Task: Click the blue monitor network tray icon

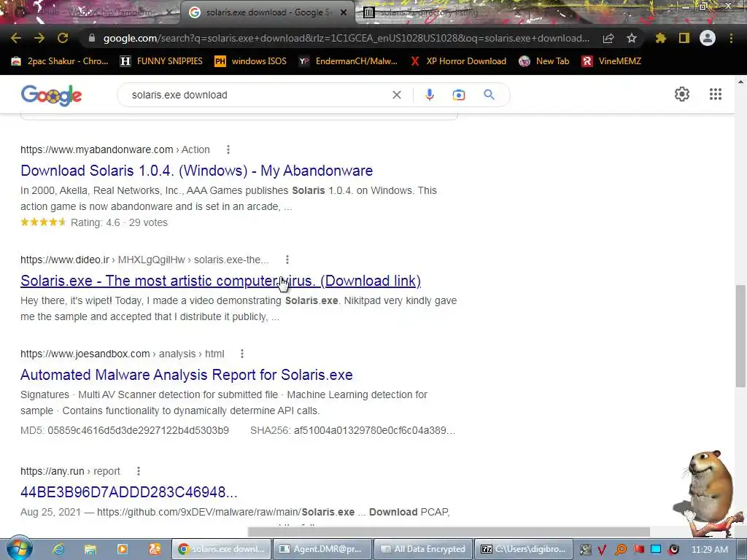Action: (656, 549)
